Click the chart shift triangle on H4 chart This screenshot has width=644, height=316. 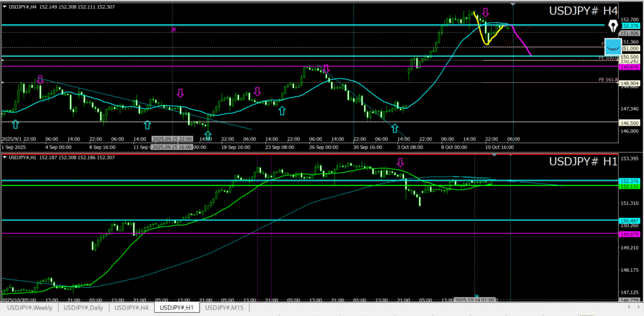tap(513, 4)
